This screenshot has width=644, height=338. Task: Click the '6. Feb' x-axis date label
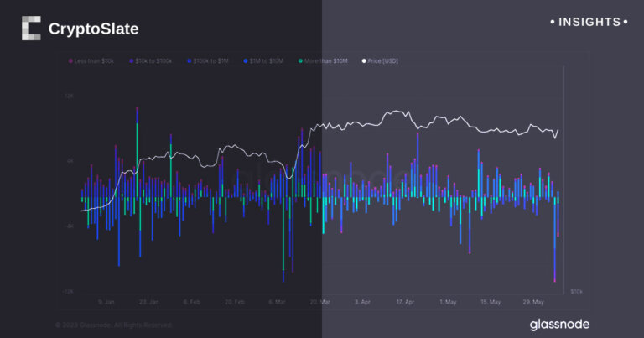click(191, 302)
